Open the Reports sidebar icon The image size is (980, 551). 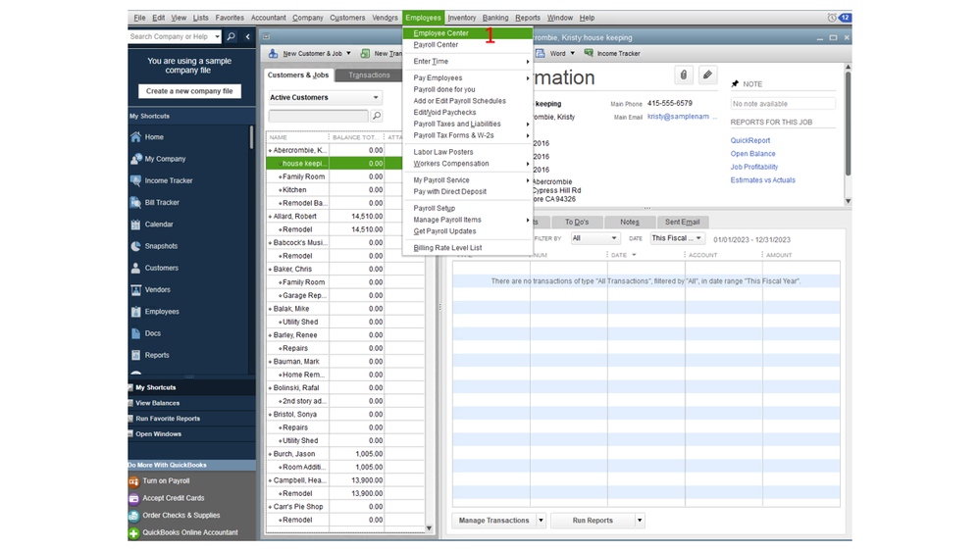click(135, 356)
